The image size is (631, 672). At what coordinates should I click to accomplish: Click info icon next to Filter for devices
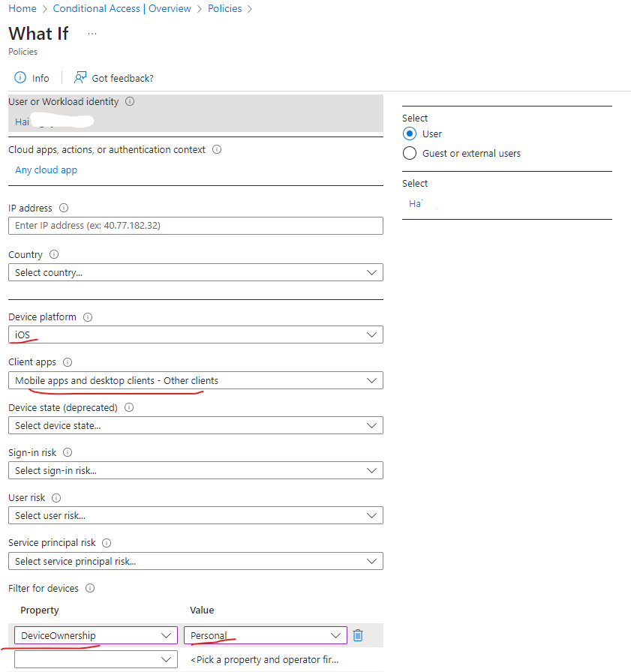tap(91, 588)
